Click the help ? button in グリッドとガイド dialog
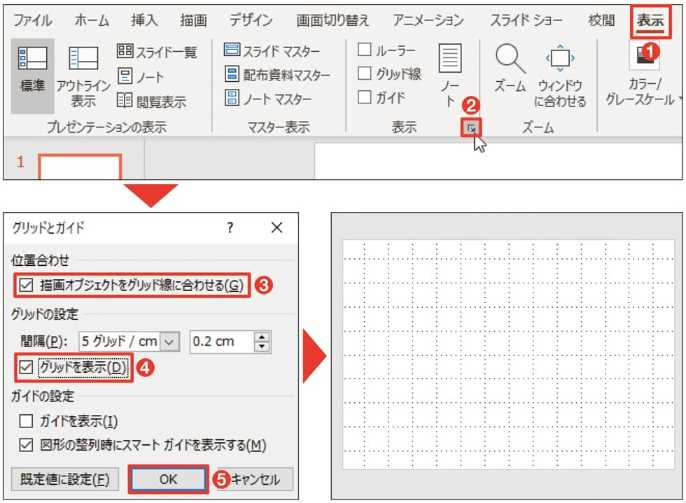This screenshot has width=686, height=503. (x=230, y=227)
